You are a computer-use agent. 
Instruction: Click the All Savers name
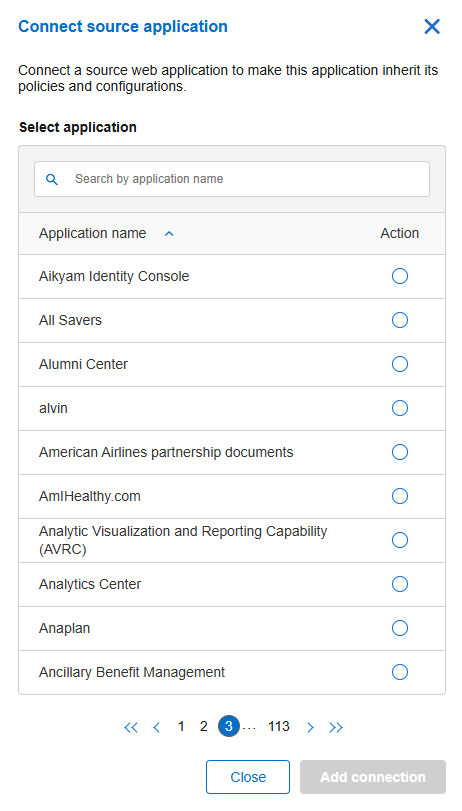click(x=70, y=320)
